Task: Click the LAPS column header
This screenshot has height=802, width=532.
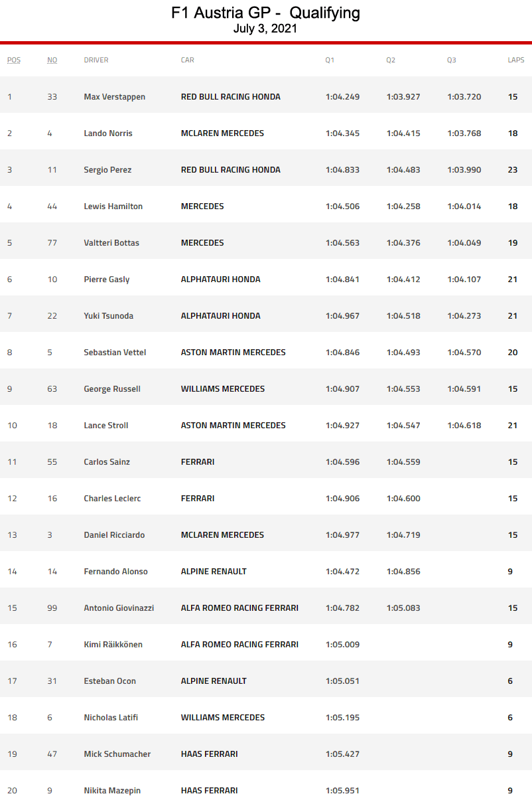Action: (x=516, y=60)
